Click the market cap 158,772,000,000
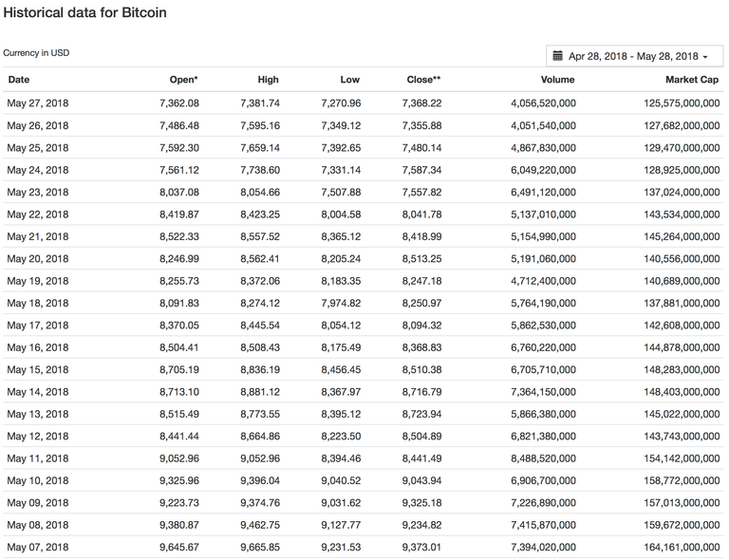729x560 pixels. click(682, 481)
